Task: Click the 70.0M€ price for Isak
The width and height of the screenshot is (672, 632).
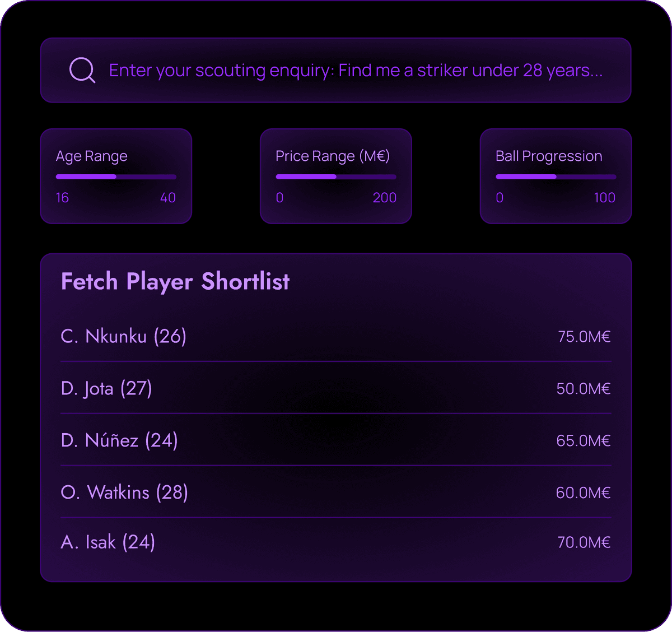Action: click(584, 542)
